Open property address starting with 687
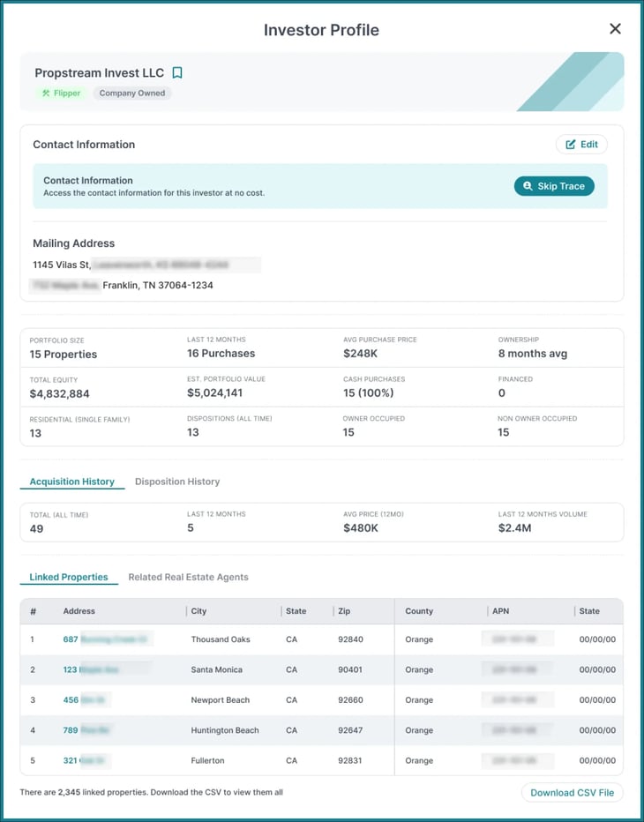Screen dimensions: 644x822 pos(105,639)
